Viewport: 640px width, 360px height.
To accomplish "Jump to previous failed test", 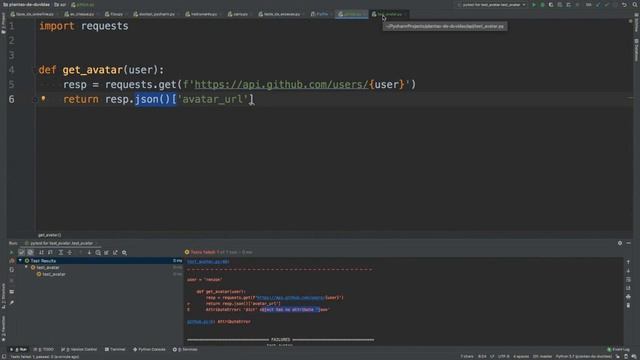I will point(80,253).
